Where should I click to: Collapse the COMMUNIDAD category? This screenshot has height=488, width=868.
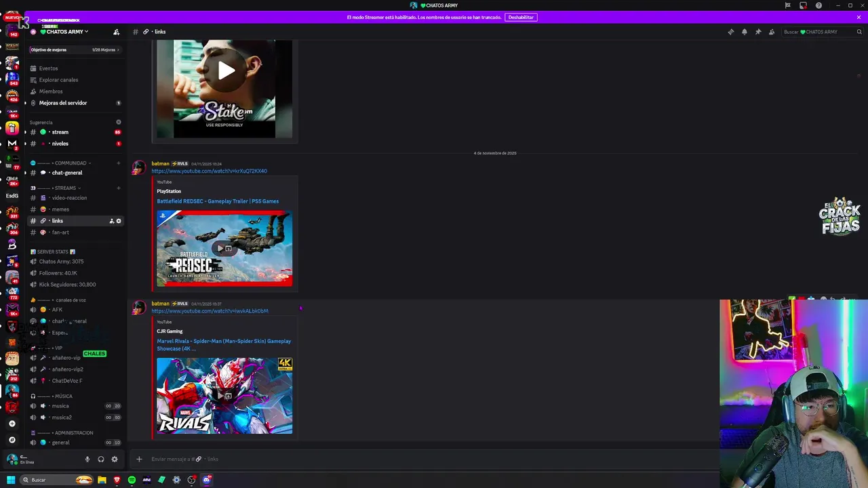click(71, 163)
